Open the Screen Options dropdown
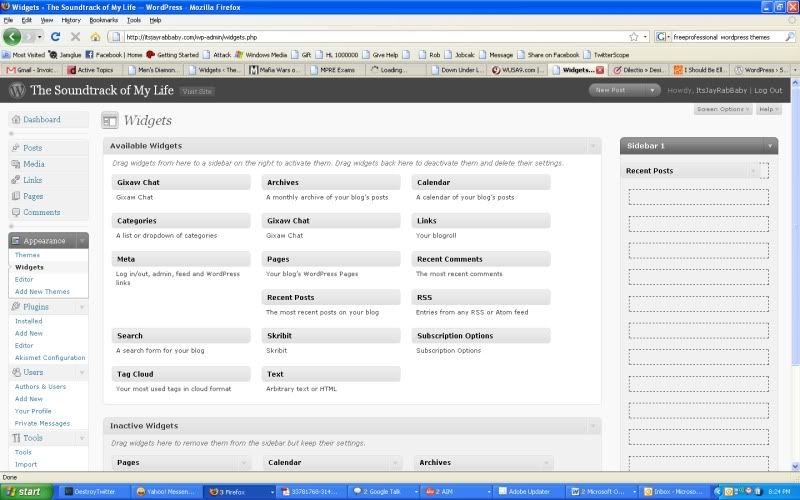Viewport: 800px width, 500px height. tap(721, 109)
